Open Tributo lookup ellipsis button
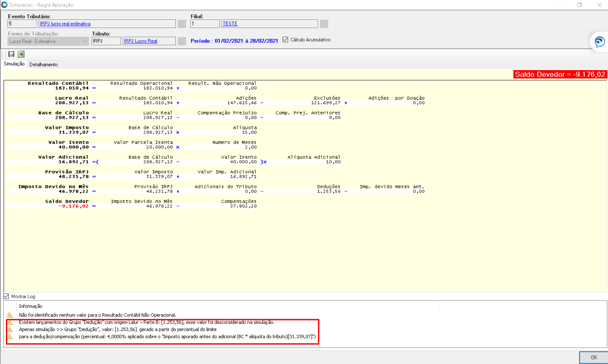 tap(182, 41)
